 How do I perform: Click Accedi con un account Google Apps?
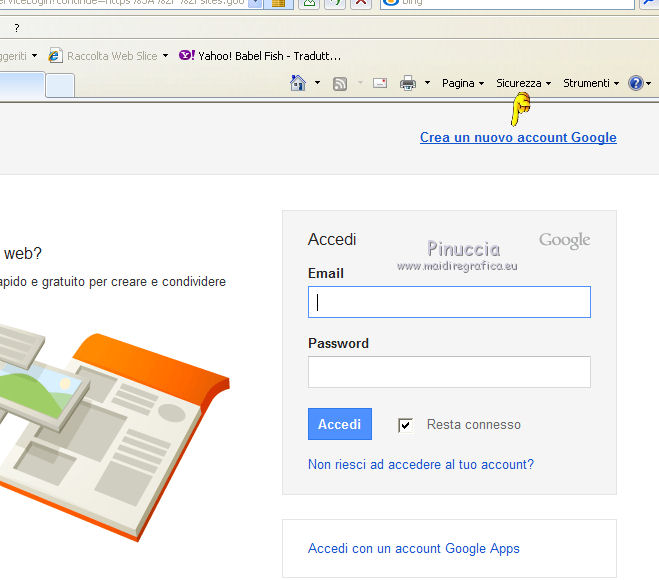414,548
